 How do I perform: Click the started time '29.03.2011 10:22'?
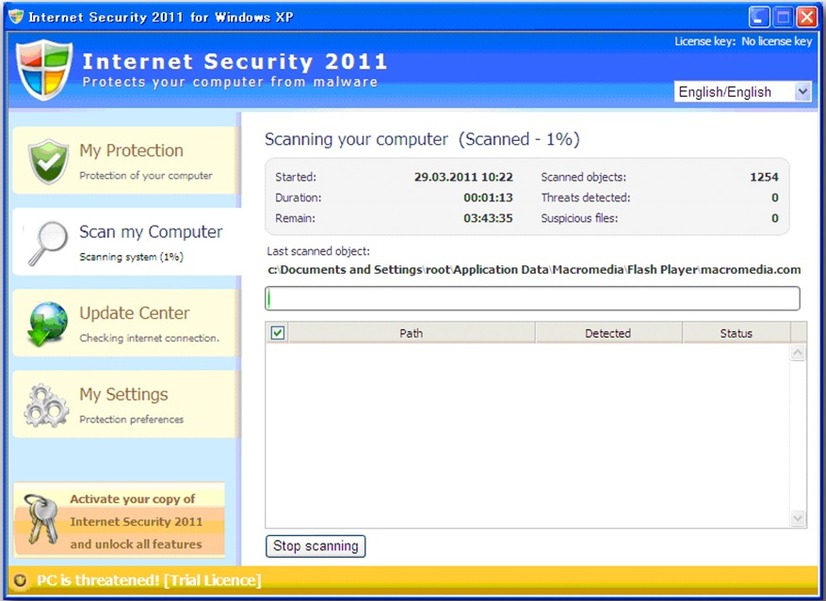[x=463, y=177]
